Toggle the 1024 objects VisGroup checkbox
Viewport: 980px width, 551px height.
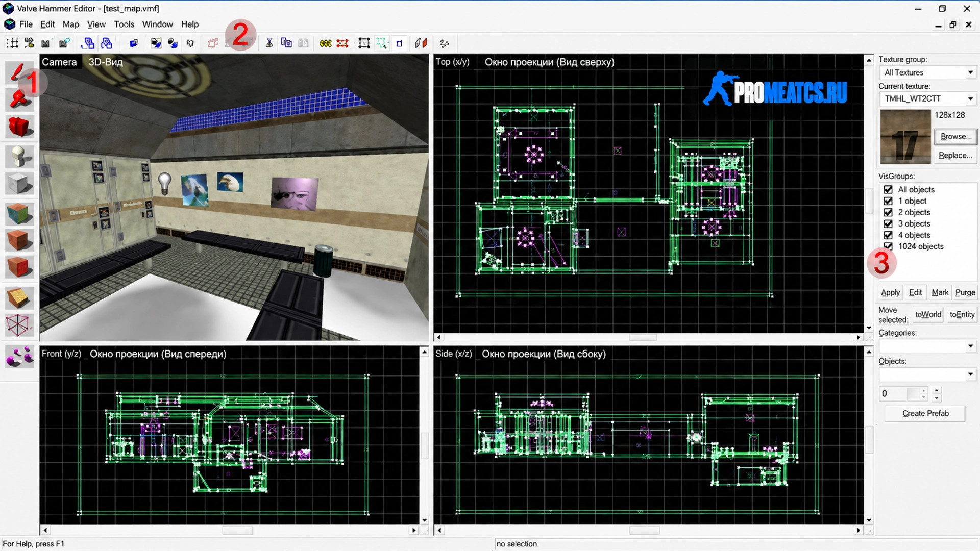[x=888, y=246]
